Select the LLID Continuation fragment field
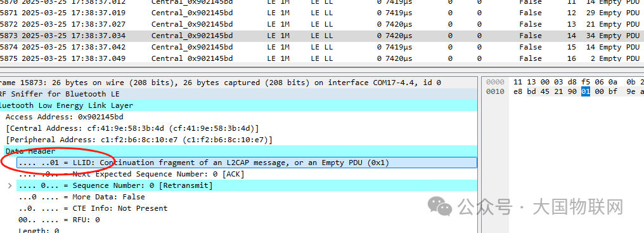644x233 pixels. (247, 163)
